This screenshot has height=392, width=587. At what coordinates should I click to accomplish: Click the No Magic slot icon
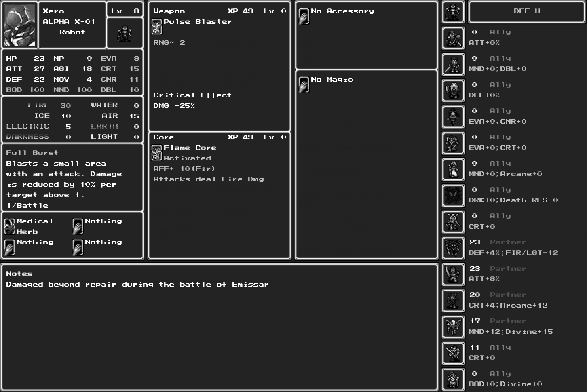click(x=304, y=84)
